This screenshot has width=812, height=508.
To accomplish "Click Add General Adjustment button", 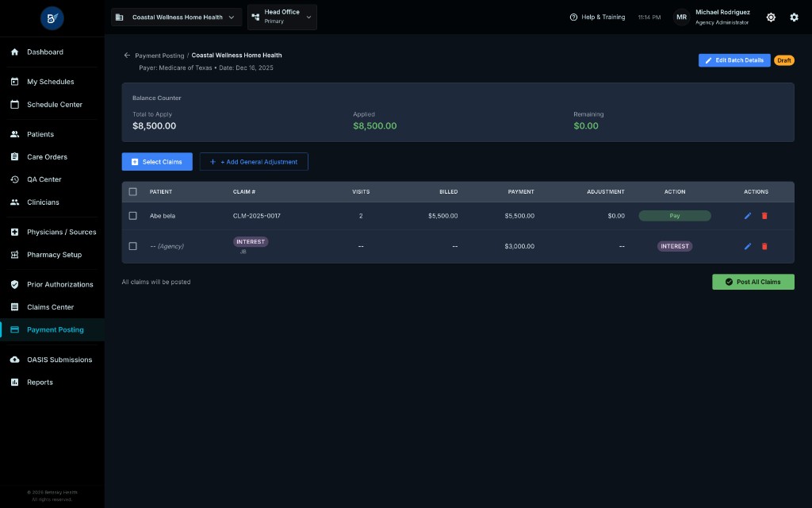I will (254, 162).
